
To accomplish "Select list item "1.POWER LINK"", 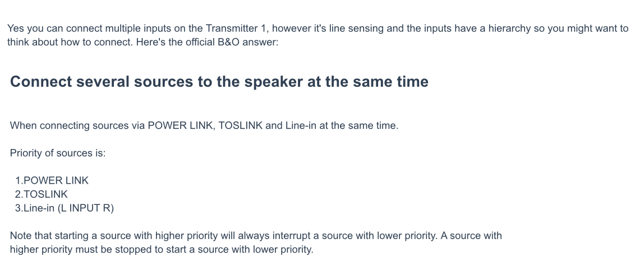I will point(52,181).
